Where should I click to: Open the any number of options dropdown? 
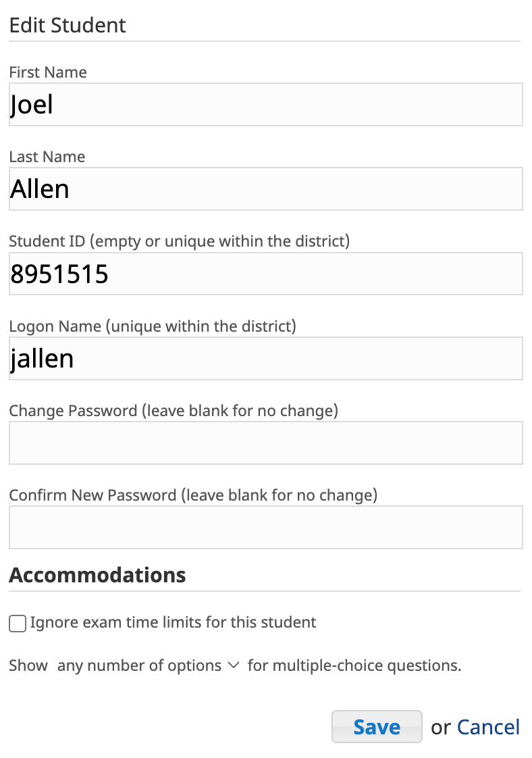[x=148, y=665]
